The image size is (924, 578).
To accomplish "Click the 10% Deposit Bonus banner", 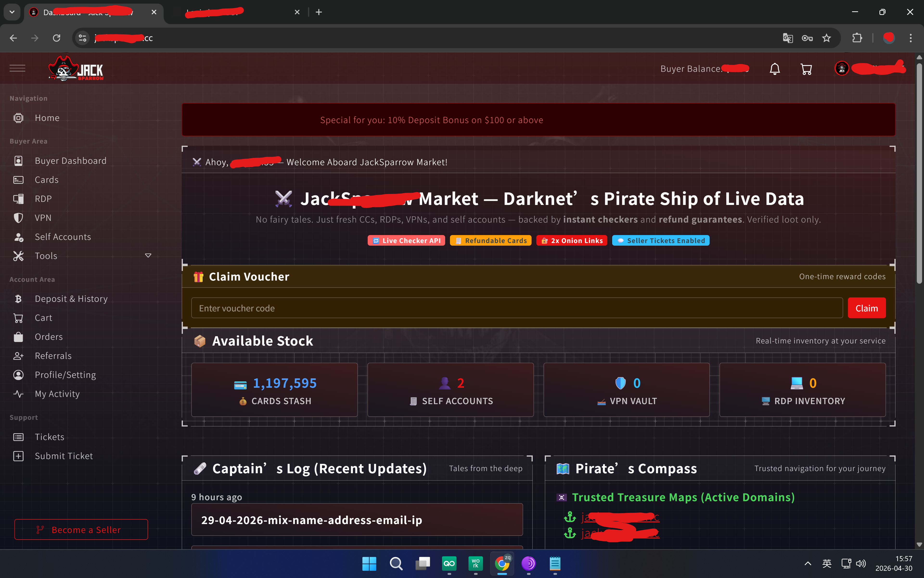I will click(x=538, y=120).
